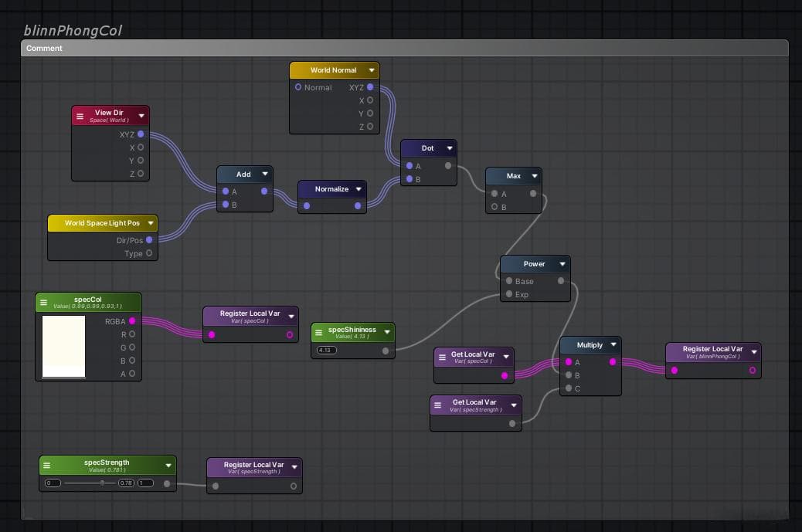This screenshot has width=802, height=532.
Task: Click the Multiply node input C port
Action: (x=569, y=388)
